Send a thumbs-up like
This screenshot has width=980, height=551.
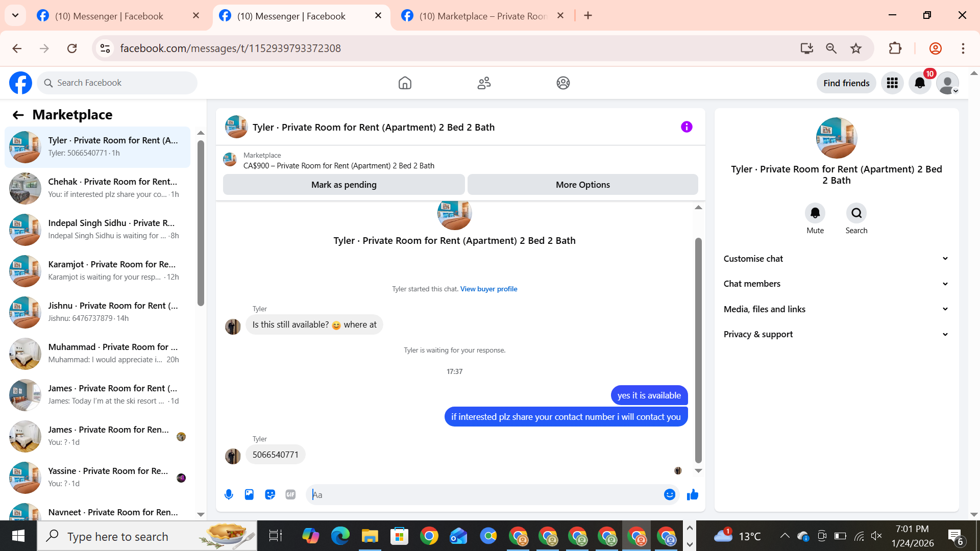(x=693, y=494)
